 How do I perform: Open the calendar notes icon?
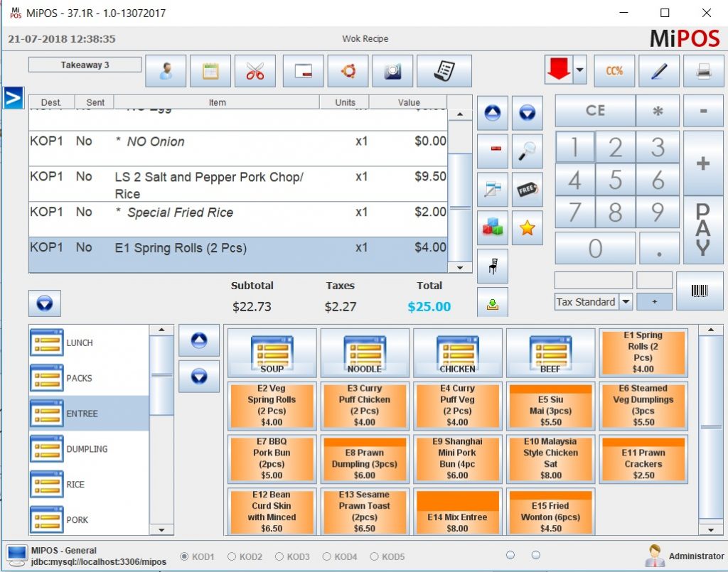tap(210, 71)
